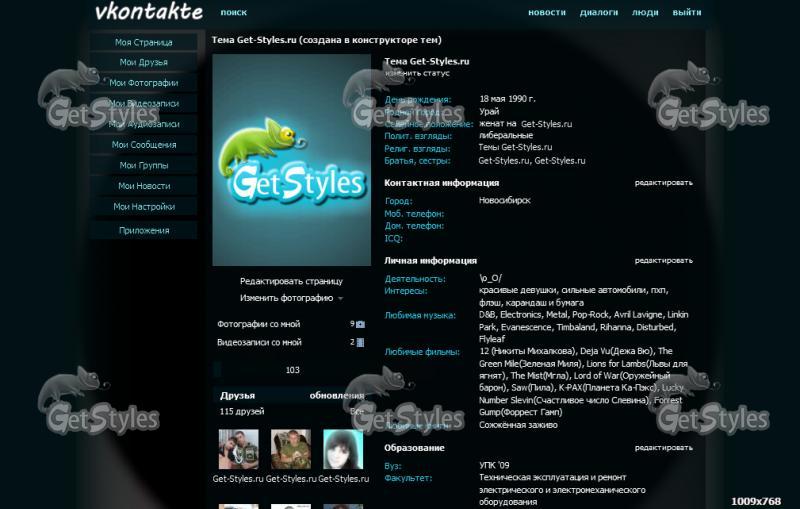This screenshot has width=800, height=509.
Task: Click Get-Styles.ru spouse link after женат на
Action: [x=546, y=124]
